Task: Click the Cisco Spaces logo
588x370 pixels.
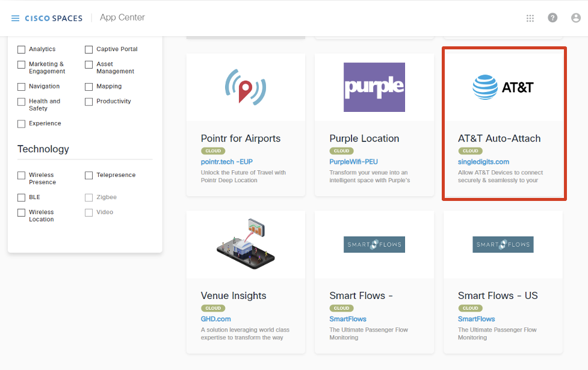Action: click(x=54, y=18)
